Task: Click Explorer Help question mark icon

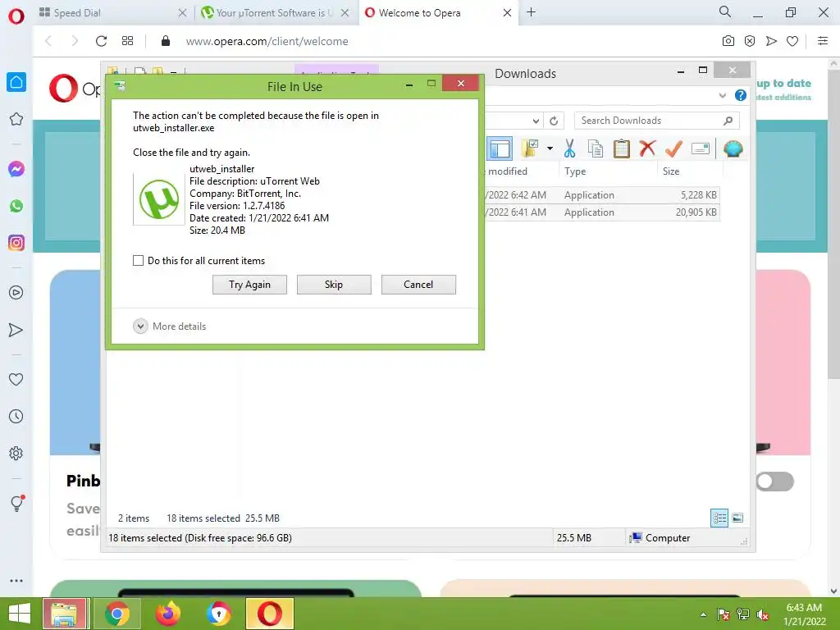Action: (741, 95)
